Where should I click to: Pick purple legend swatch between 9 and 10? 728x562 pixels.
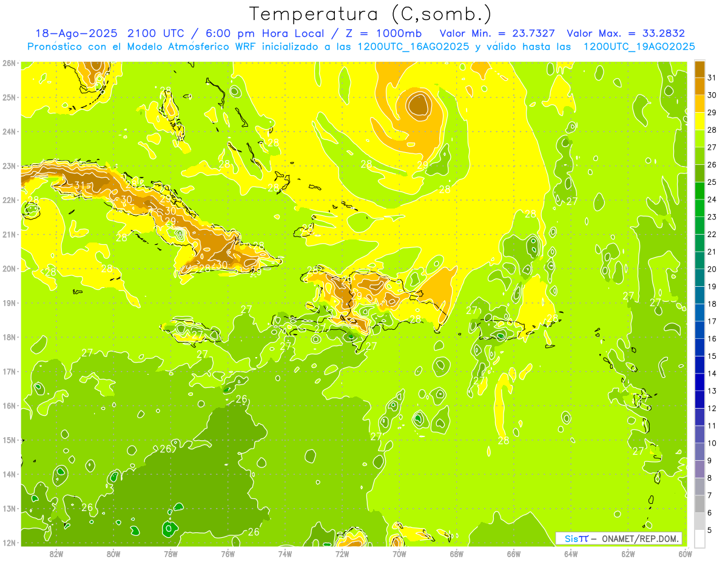[x=699, y=452]
